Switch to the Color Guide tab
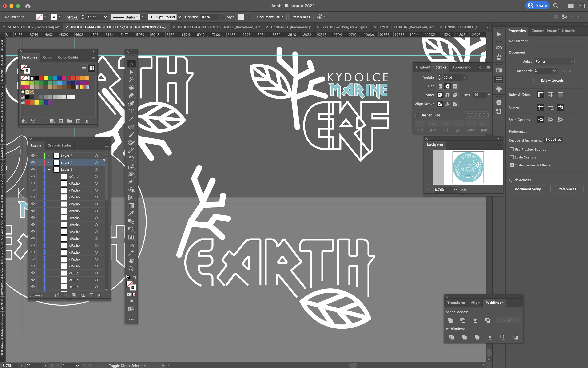 click(x=68, y=57)
